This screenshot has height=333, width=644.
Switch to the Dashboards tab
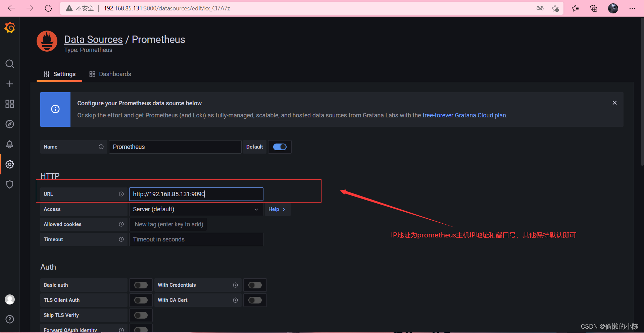click(x=110, y=74)
